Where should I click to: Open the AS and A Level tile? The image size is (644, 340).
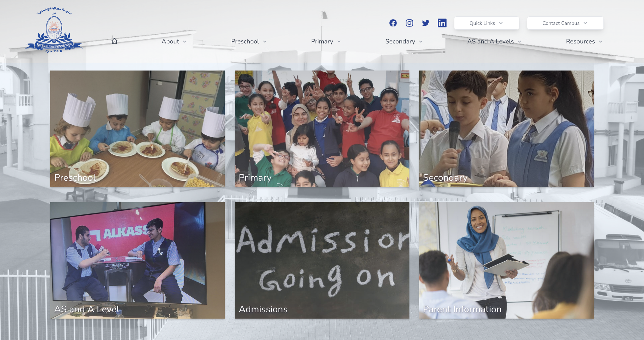tap(137, 260)
